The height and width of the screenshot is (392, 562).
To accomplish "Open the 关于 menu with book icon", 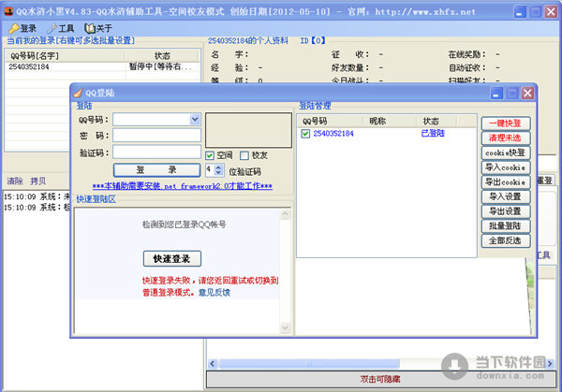I will click(98, 28).
